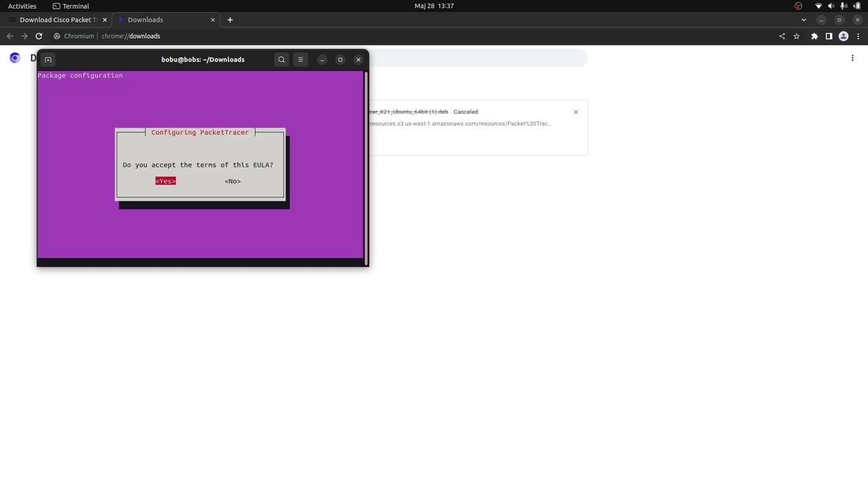Screen dimensions: 868x488
Task: Close the Downloads tab
Action: pos(212,20)
